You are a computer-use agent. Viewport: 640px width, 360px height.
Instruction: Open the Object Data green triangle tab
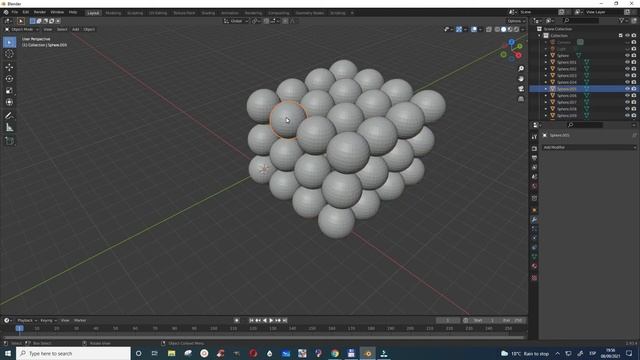534,256
